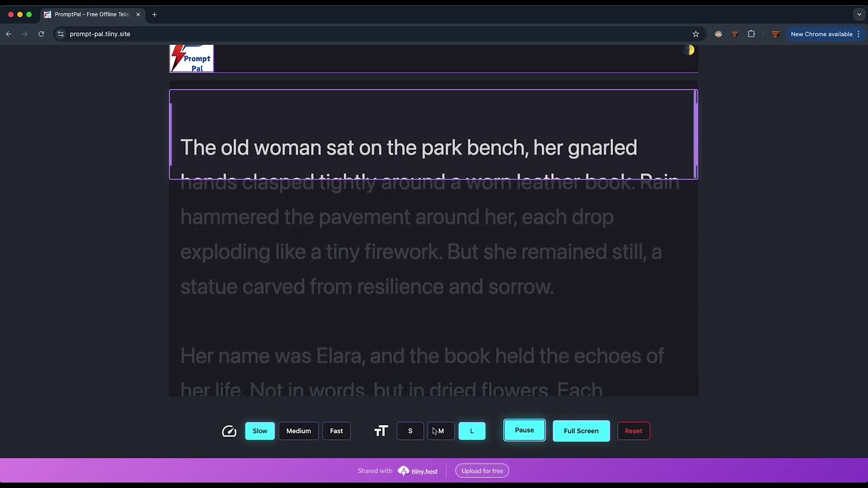Click the Prompt Pal lightning logo
Image resolution: width=868 pixels, height=488 pixels.
(191, 58)
